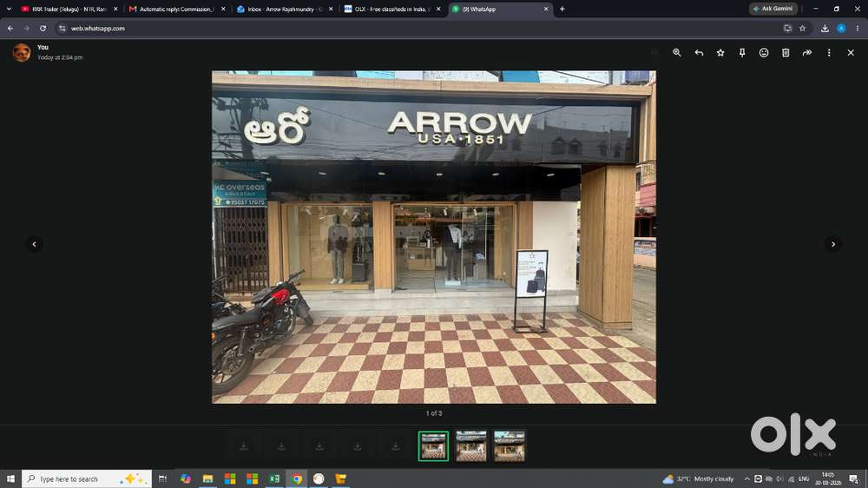Pin this photo message
The height and width of the screenshot is (488, 868).
pos(742,53)
